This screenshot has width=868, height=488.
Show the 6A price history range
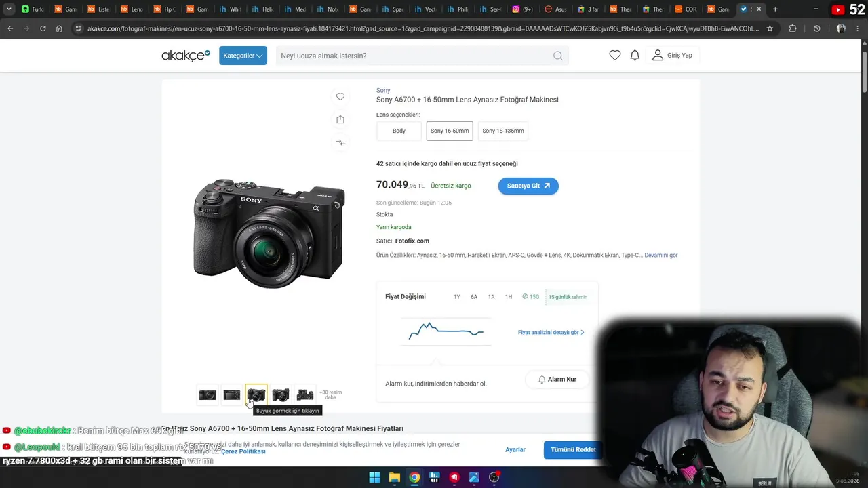click(474, 297)
